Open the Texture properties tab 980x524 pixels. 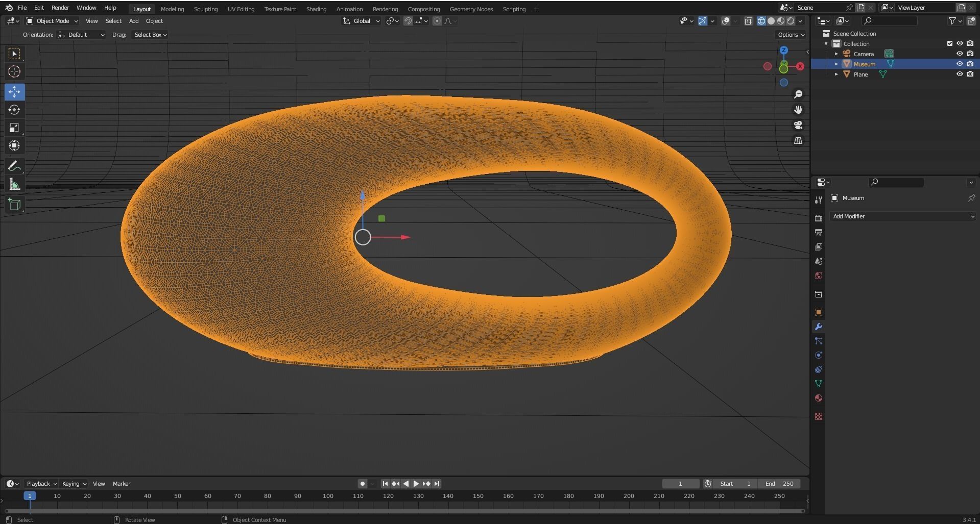point(819,416)
